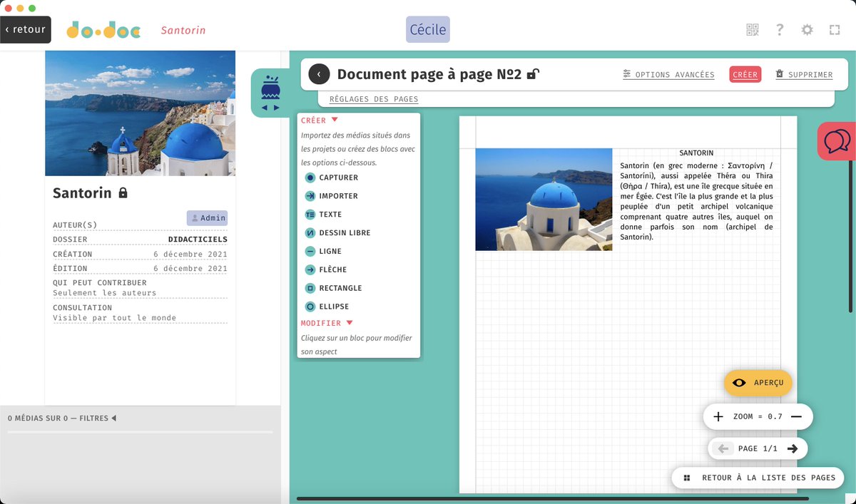Collapse the FILTRES panel
The width and height of the screenshot is (856, 504).
tap(112, 418)
